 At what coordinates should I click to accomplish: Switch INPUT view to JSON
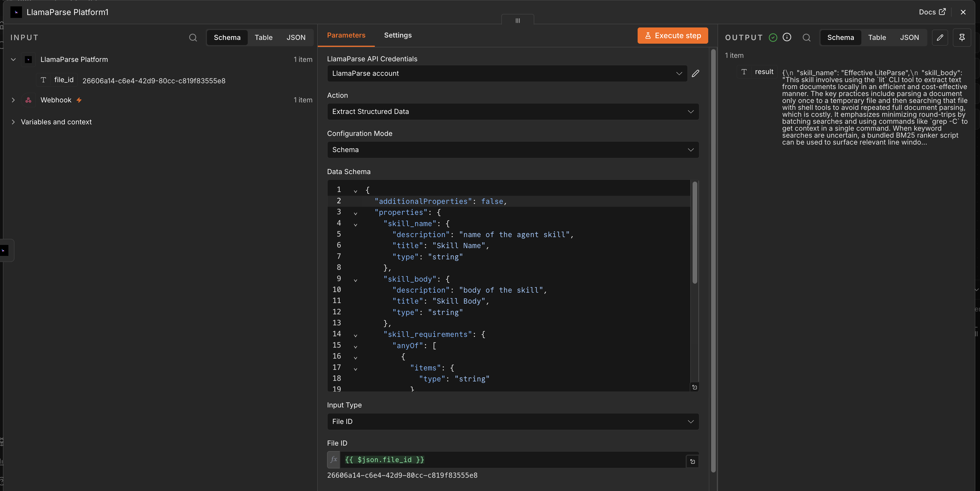[296, 37]
